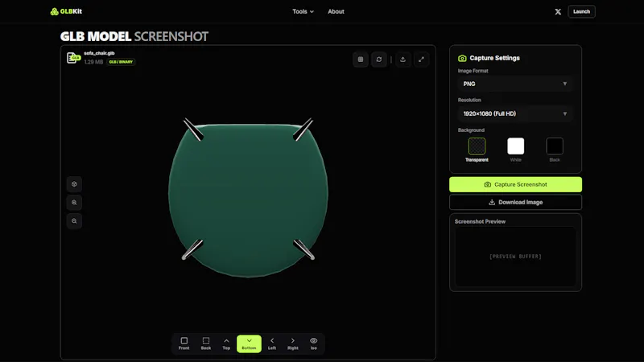Click the 3D cube view icon
The image size is (644, 362).
74,184
